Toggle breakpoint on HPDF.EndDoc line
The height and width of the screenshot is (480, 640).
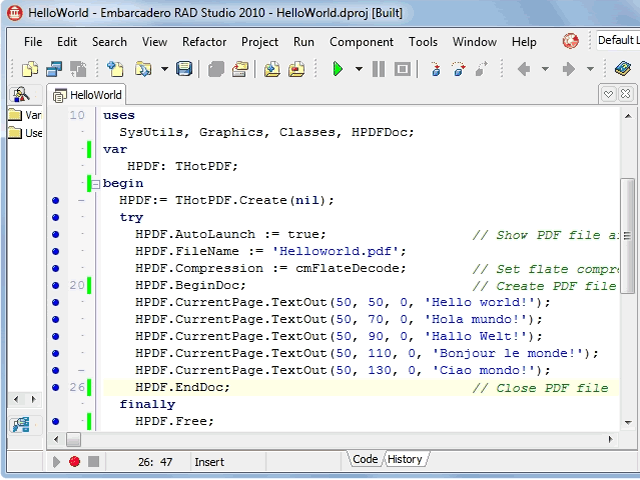click(56, 387)
